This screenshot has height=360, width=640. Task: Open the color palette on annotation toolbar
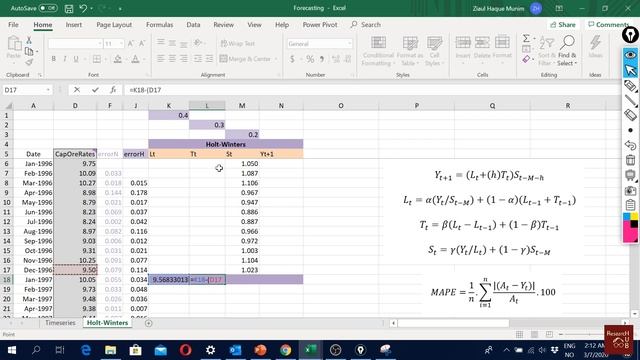tap(631, 227)
